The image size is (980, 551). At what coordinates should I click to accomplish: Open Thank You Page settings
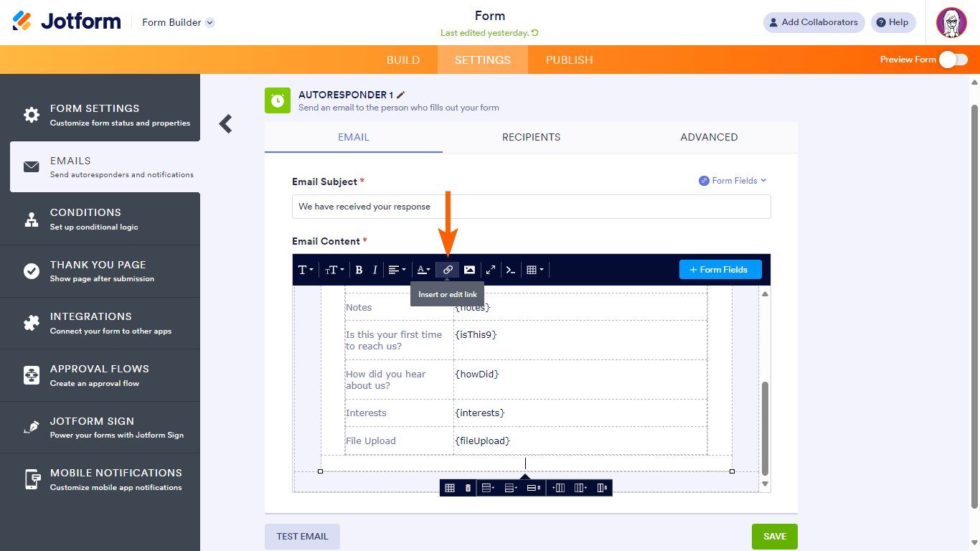pyautogui.click(x=100, y=271)
